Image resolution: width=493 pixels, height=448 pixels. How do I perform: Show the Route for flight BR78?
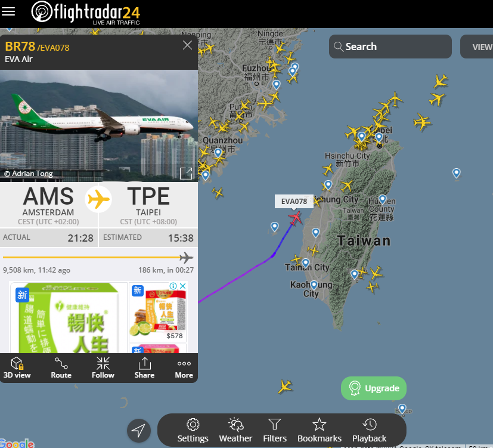pos(61,367)
